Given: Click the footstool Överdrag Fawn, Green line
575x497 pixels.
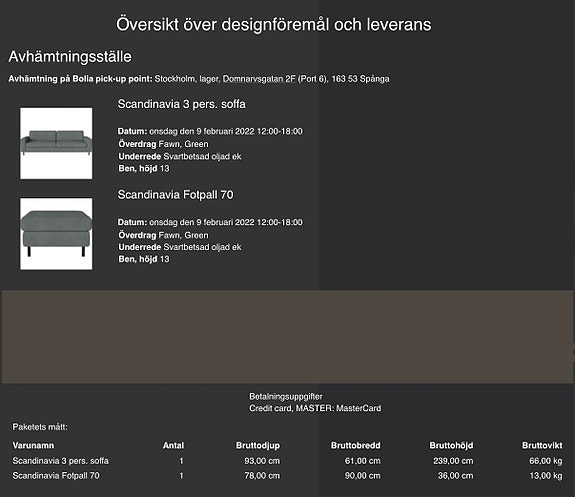Looking at the screenshot, I should [163, 235].
